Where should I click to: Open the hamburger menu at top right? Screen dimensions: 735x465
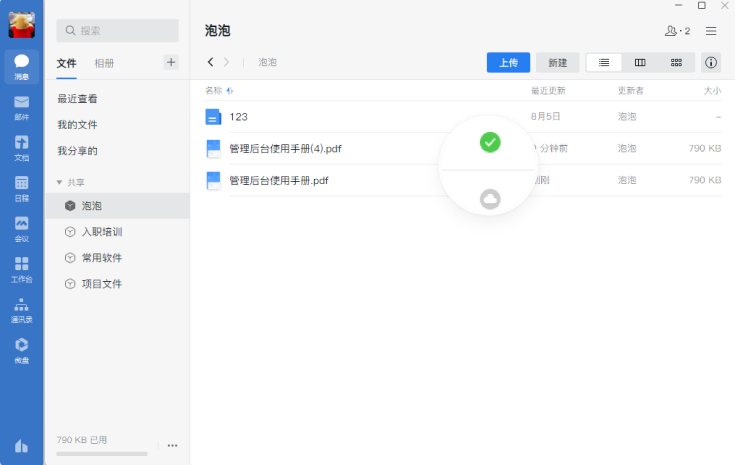[x=711, y=31]
